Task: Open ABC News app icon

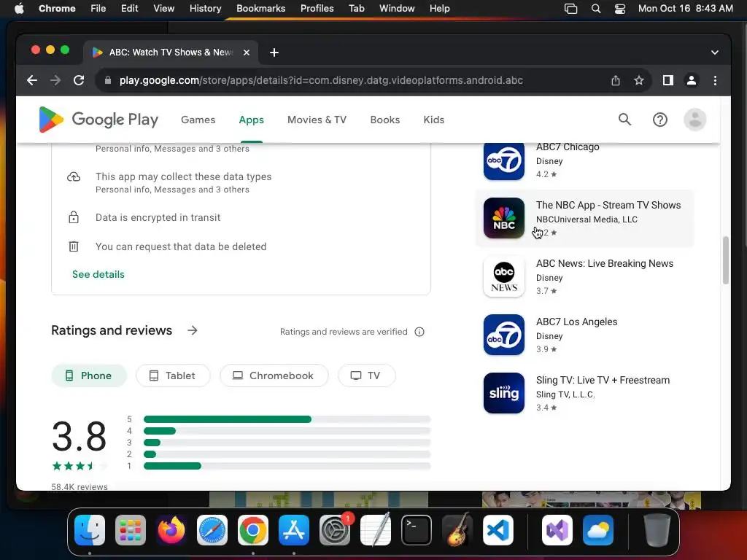Action: coord(503,276)
